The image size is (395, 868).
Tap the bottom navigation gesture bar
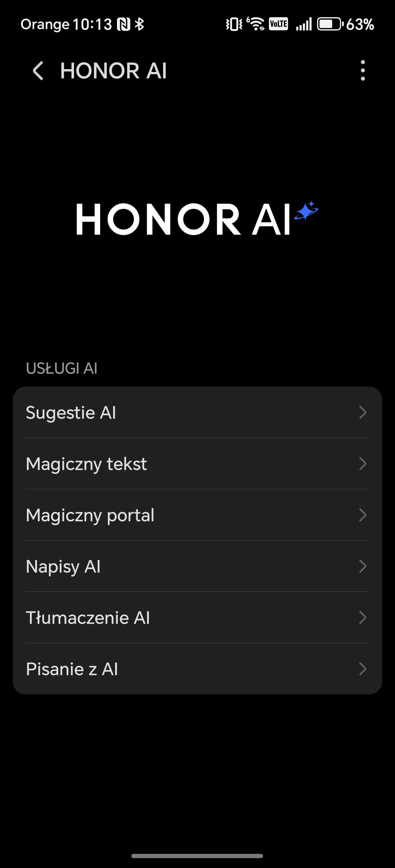pos(197,856)
